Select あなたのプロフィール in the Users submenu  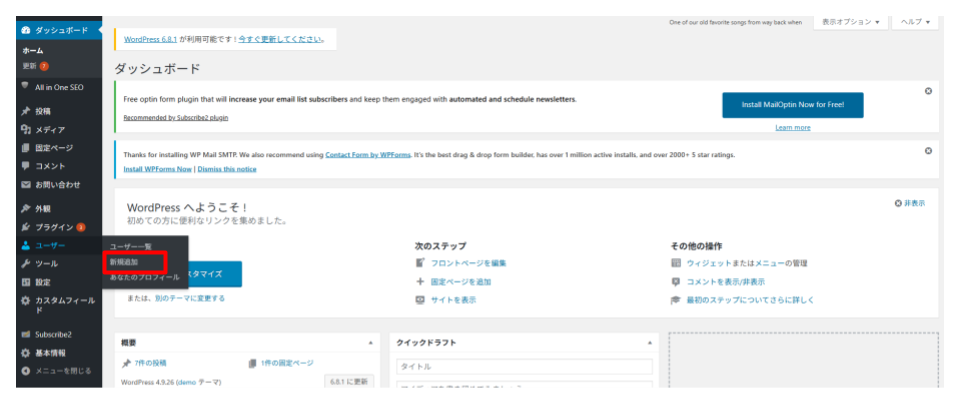[x=144, y=277]
